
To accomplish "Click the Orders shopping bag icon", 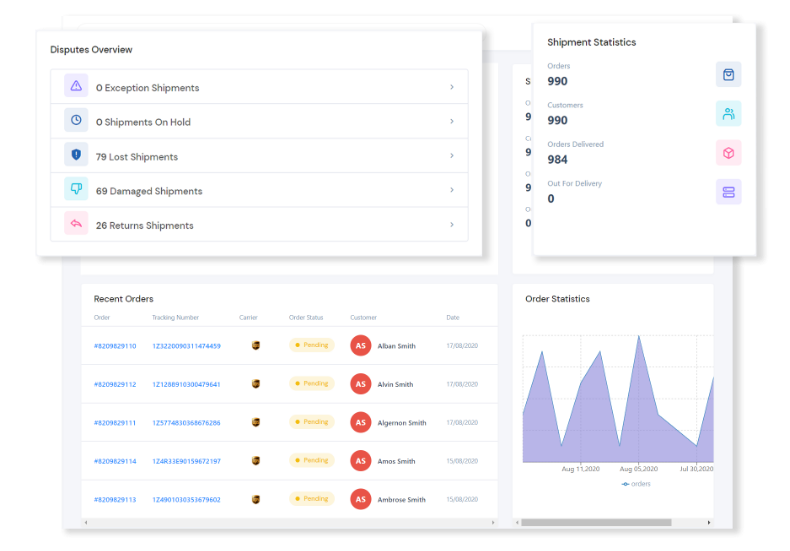I will click(x=729, y=75).
